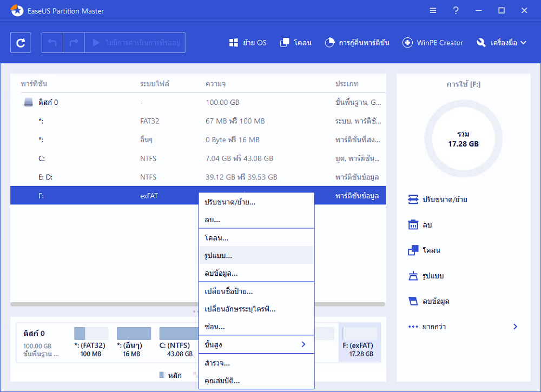This screenshot has width=541, height=392.
Task: Open การกู้คืนพาร์ติชัน partition recovery
Action: coord(357,43)
